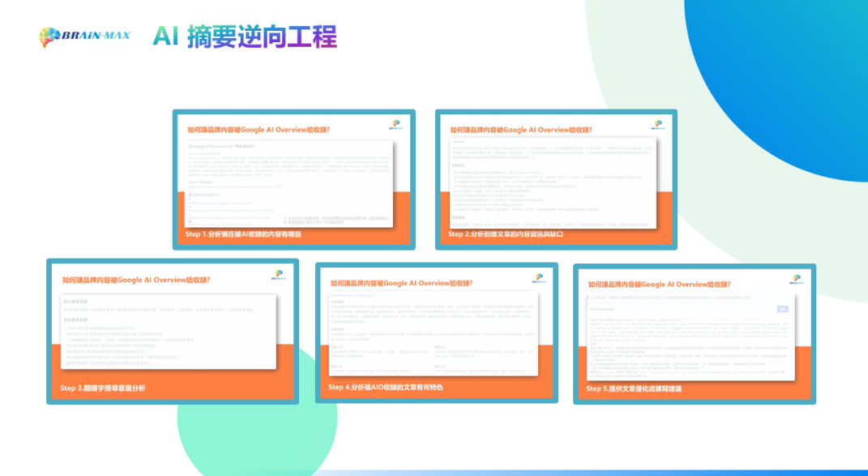Click the "Step 1.分析現在被AI收錄的內容有哪些" caption
This screenshot has height=476, width=868.
(243, 234)
